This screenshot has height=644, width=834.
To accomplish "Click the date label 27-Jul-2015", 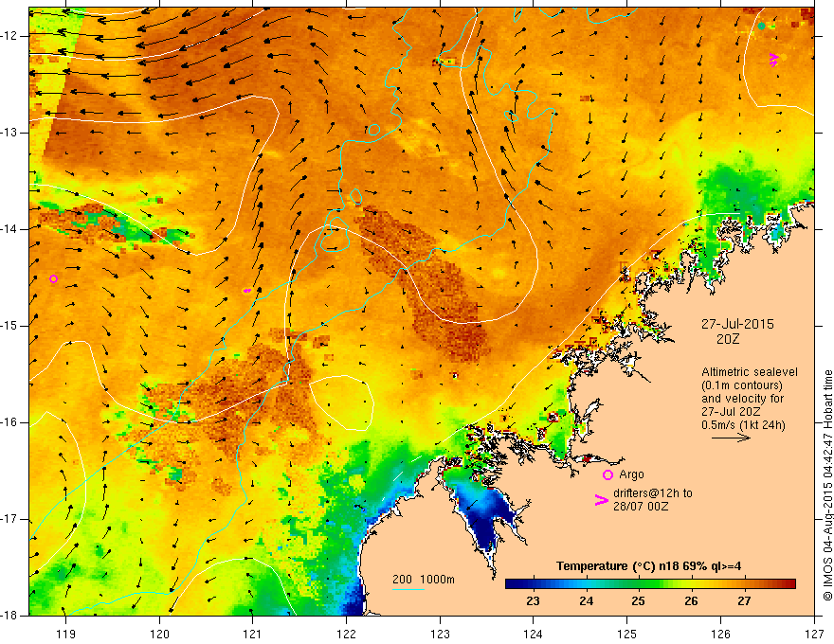I will pyautogui.click(x=737, y=324).
